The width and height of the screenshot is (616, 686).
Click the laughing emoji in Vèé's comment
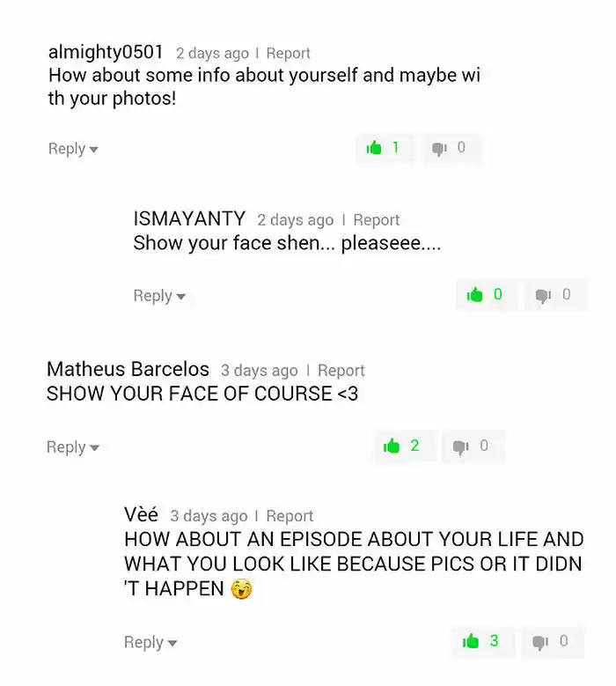pos(242,589)
